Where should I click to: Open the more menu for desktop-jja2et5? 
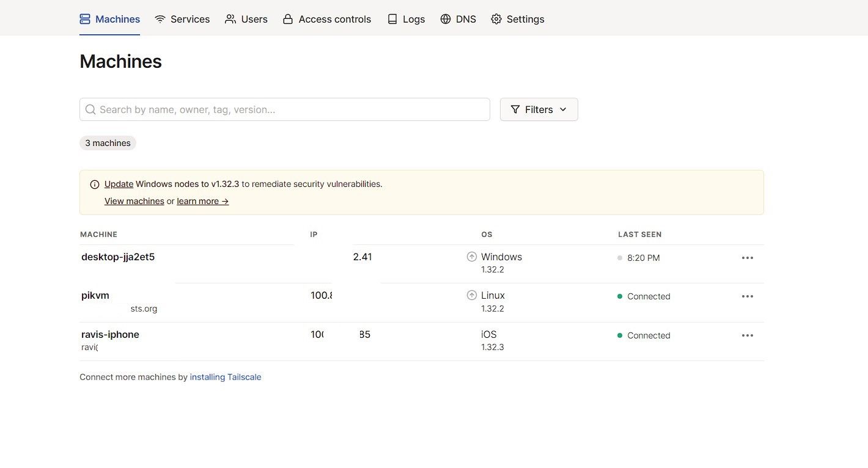click(748, 258)
